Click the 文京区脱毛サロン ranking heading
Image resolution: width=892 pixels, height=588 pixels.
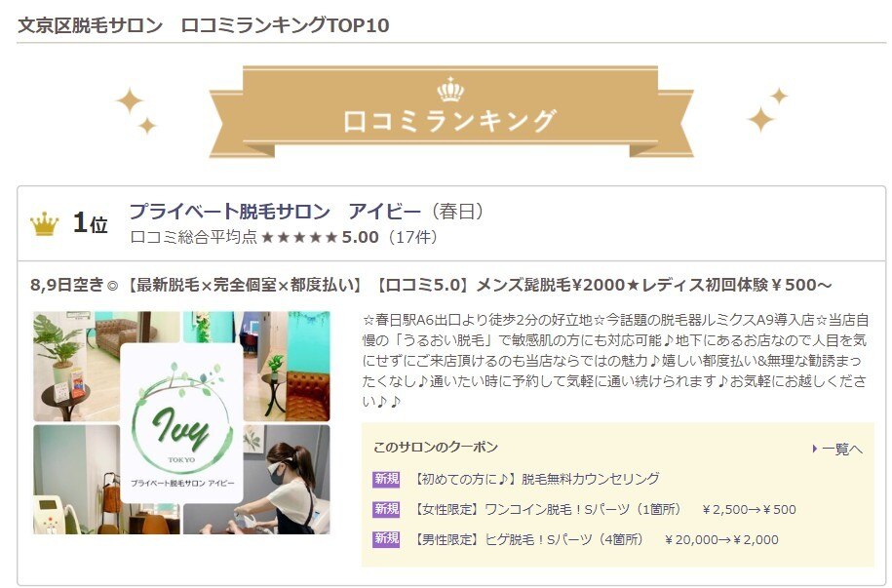[x=204, y=25]
